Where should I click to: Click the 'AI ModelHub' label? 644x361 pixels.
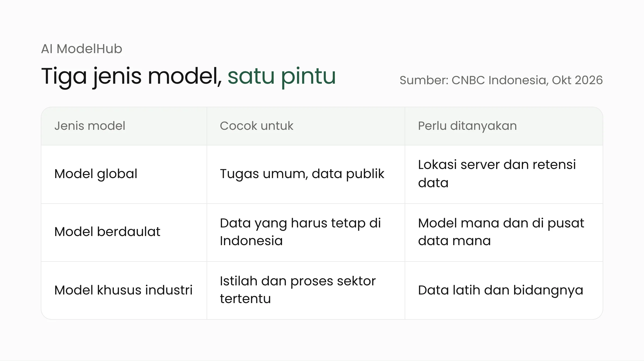click(x=82, y=49)
